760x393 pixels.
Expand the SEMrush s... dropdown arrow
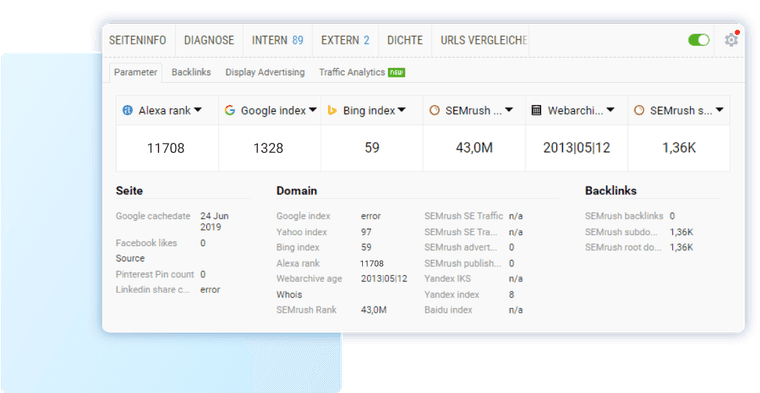click(719, 110)
